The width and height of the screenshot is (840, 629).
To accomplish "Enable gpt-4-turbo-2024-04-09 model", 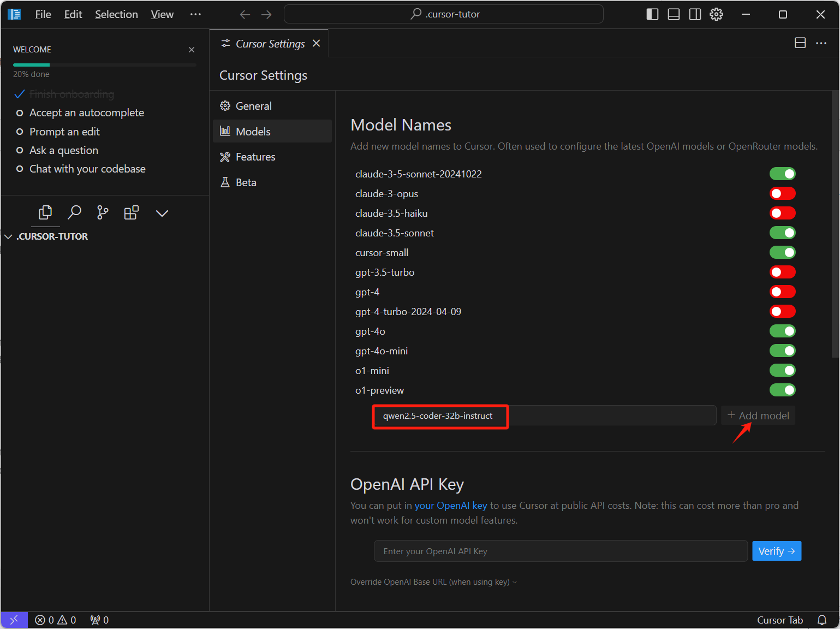I will pyautogui.click(x=783, y=311).
